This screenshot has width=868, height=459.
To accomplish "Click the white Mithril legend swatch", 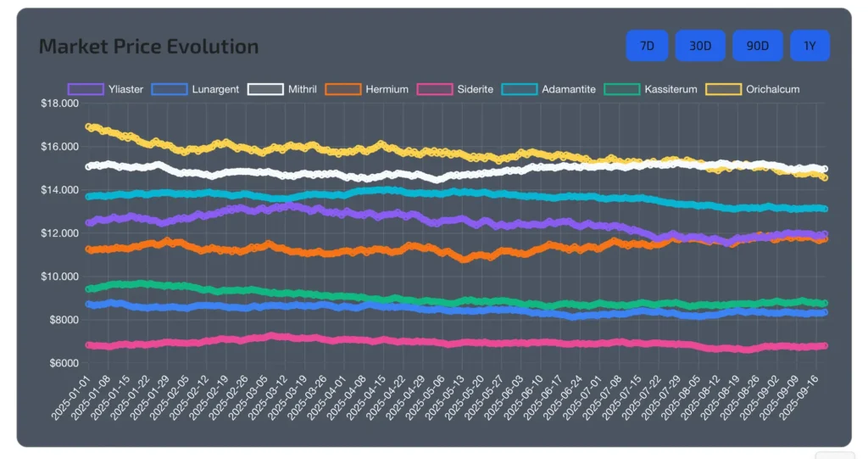I will (265, 89).
